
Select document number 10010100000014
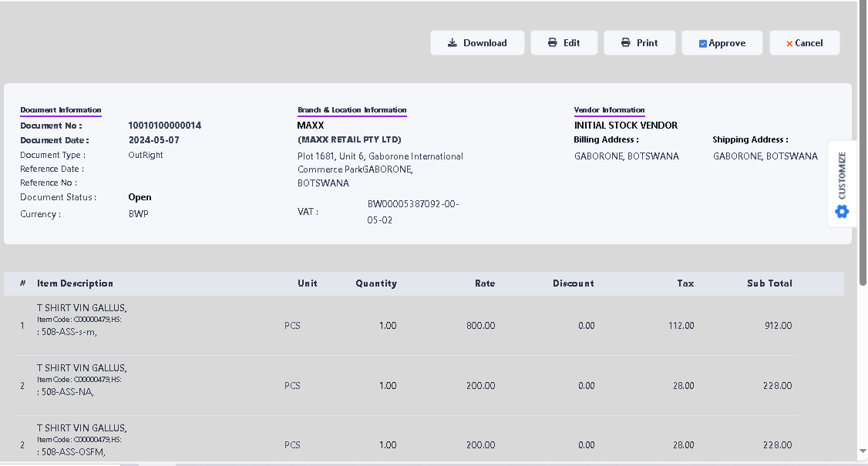[164, 126]
